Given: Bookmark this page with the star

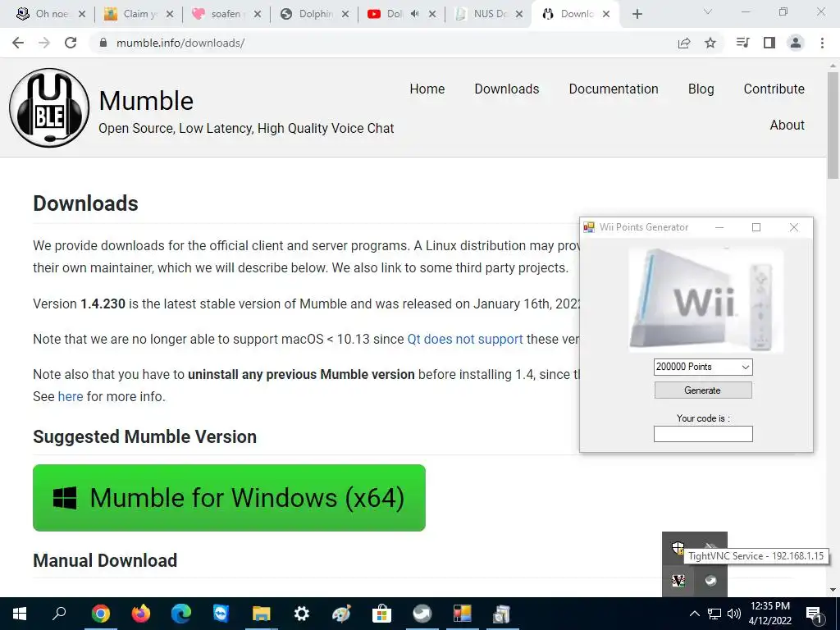Looking at the screenshot, I should [x=710, y=43].
